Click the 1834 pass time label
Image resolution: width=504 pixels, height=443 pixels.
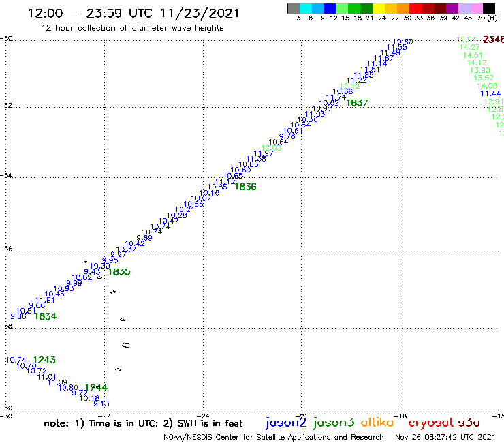[x=46, y=316]
